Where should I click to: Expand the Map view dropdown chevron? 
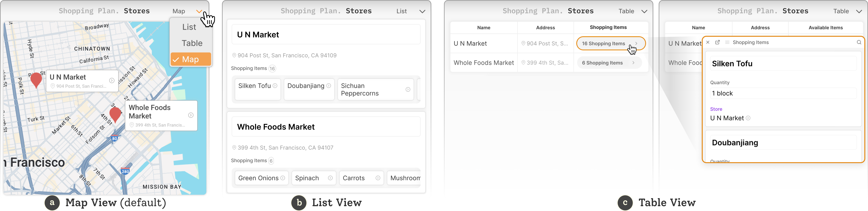(199, 11)
